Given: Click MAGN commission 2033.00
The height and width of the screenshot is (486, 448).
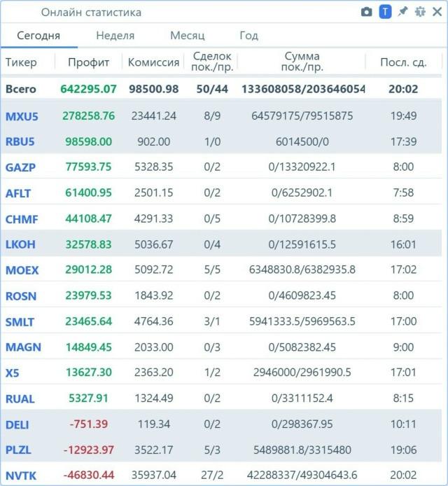Looking at the screenshot, I should tap(154, 347).
